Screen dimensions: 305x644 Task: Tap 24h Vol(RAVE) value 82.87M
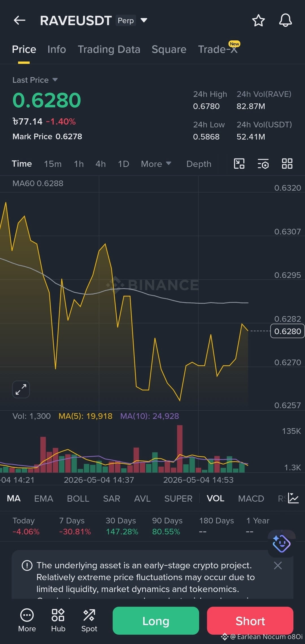click(x=251, y=106)
